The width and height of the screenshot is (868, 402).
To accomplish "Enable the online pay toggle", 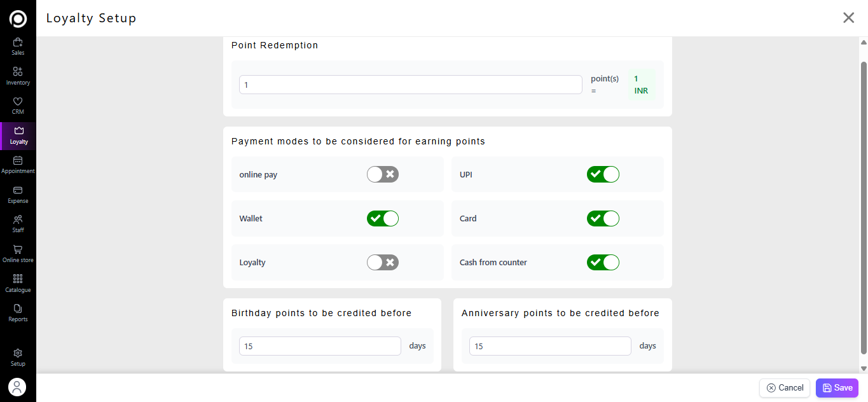I will pyautogui.click(x=383, y=174).
